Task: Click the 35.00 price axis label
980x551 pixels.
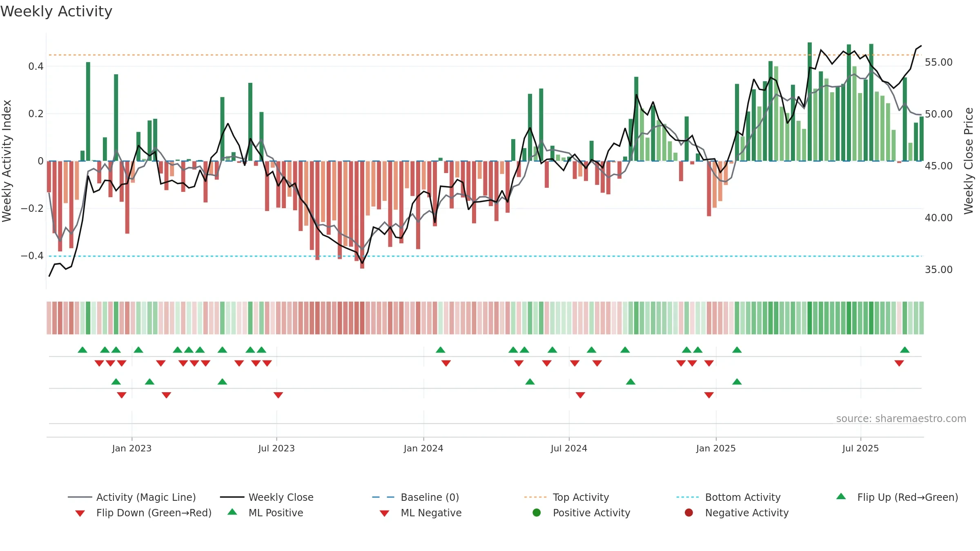Action: pos(939,270)
